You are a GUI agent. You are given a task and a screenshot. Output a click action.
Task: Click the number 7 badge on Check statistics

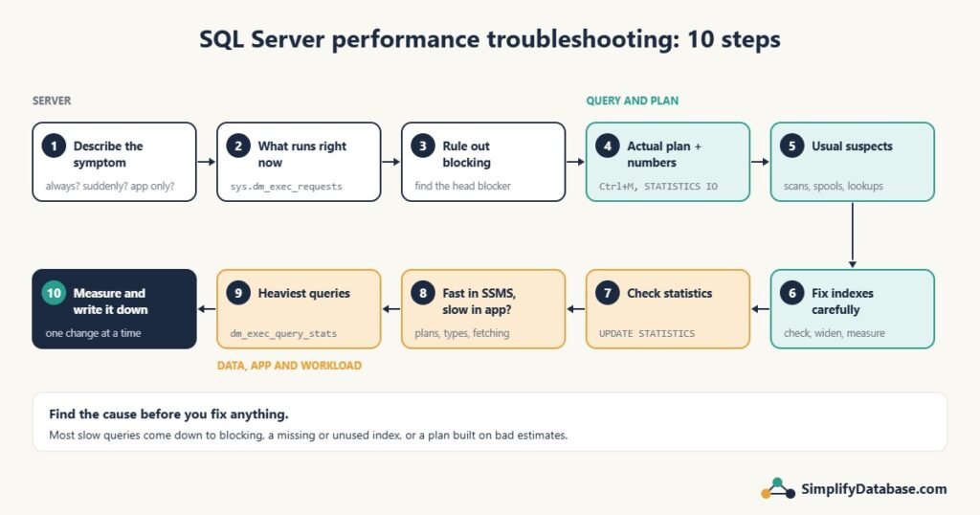[608, 293]
